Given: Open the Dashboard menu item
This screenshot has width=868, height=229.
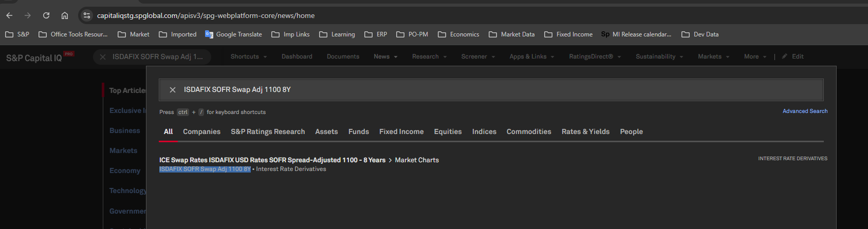Looking at the screenshot, I should click(297, 56).
